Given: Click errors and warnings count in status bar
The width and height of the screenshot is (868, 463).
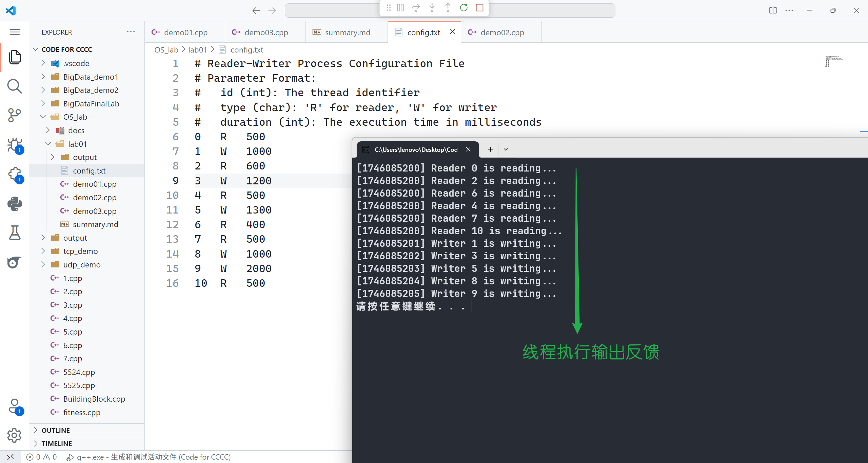Looking at the screenshot, I should click(42, 457).
